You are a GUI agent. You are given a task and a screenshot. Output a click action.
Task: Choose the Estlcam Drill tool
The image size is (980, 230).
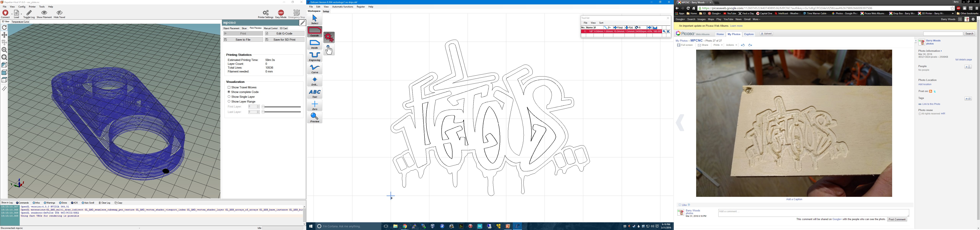[315, 81]
